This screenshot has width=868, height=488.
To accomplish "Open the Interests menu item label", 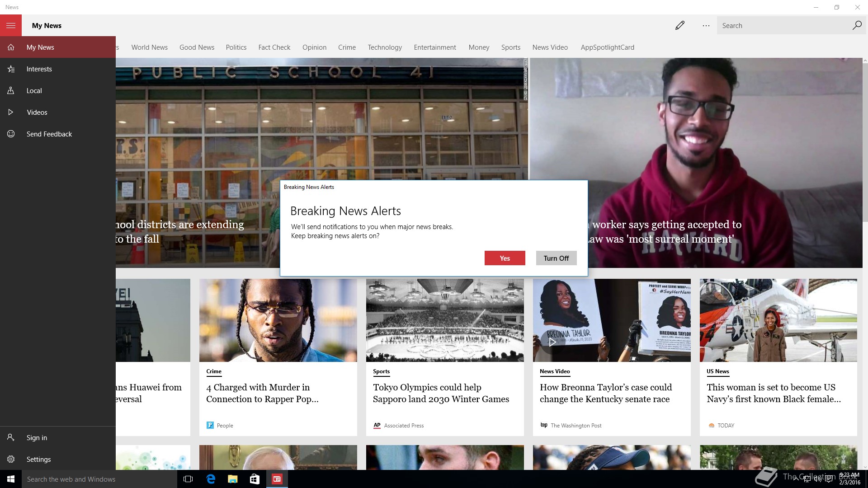I will pyautogui.click(x=39, y=69).
